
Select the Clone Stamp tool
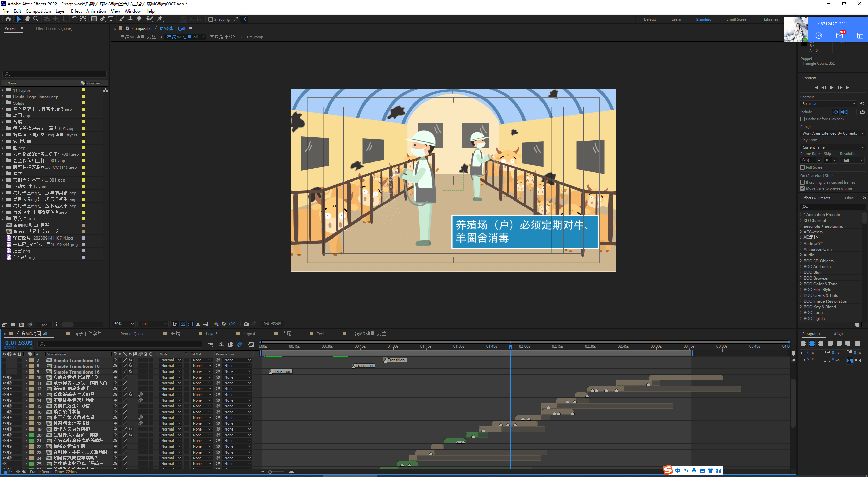[x=130, y=19]
